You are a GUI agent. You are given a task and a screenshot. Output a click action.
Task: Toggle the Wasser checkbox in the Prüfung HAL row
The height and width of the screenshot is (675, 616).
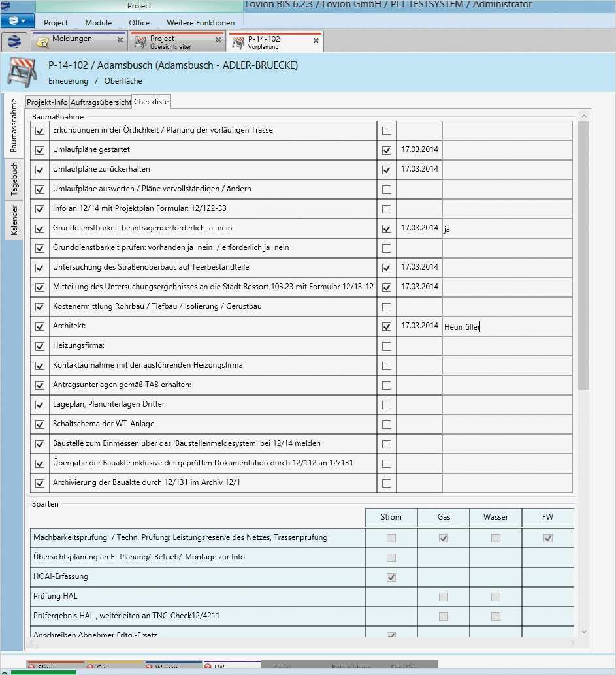496,597
